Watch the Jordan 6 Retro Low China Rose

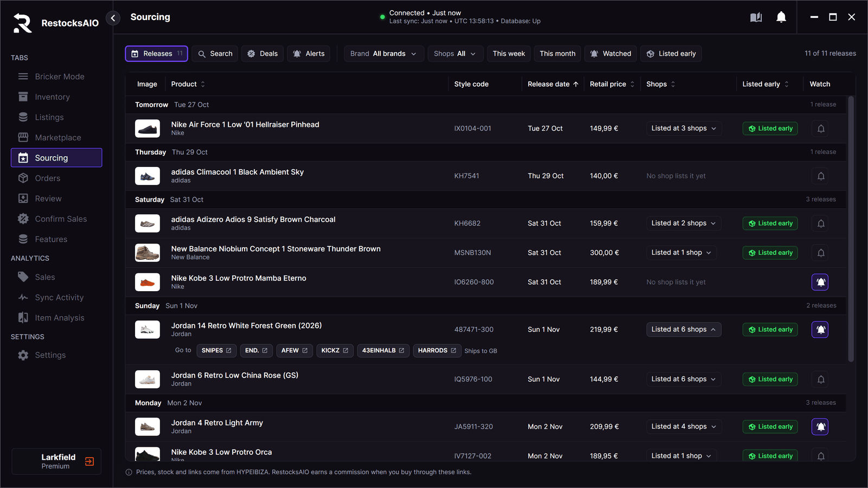pyautogui.click(x=820, y=380)
